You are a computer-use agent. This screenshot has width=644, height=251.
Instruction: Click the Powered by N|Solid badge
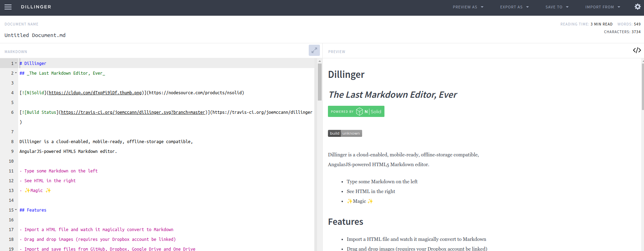(356, 111)
